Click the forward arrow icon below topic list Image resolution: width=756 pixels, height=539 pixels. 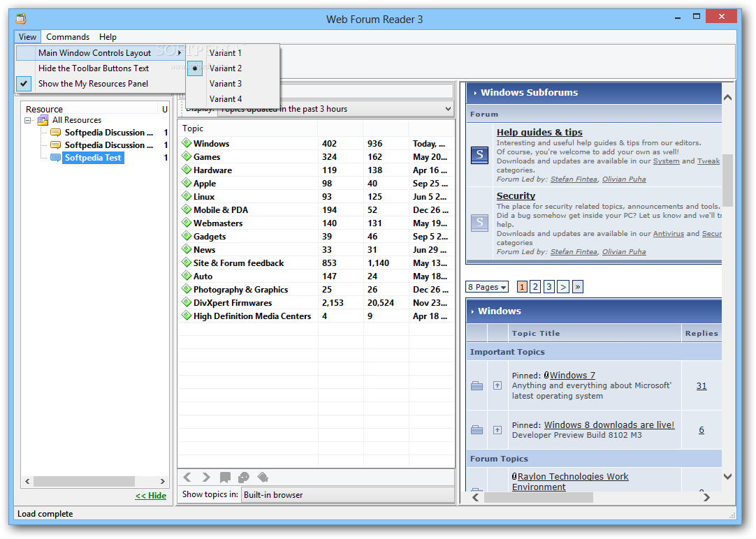[x=206, y=478]
